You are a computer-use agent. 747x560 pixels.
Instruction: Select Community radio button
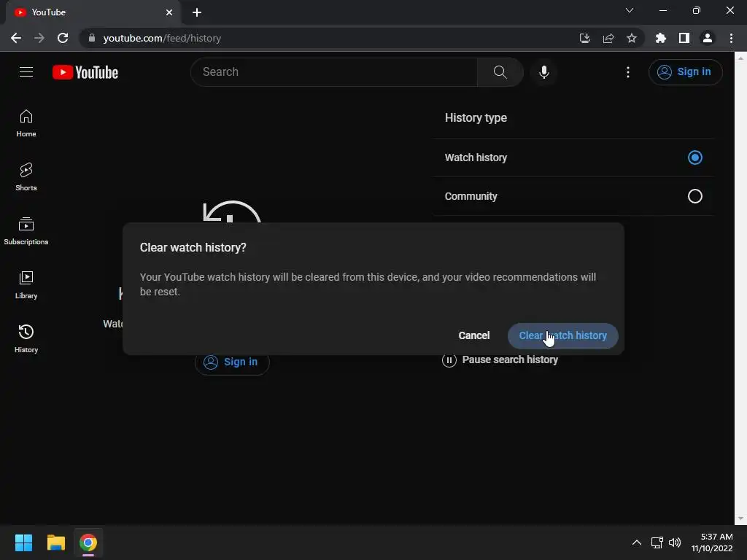695,195
